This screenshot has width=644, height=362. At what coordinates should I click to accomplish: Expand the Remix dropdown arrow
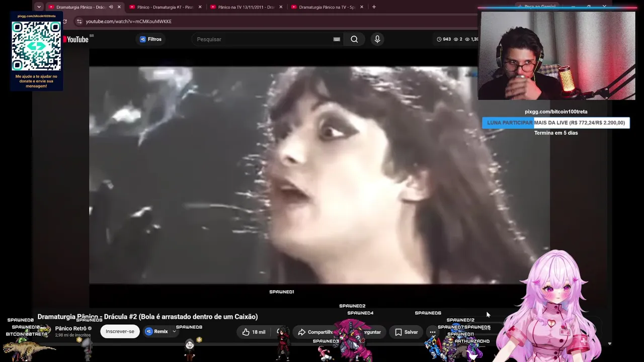pyautogui.click(x=174, y=332)
